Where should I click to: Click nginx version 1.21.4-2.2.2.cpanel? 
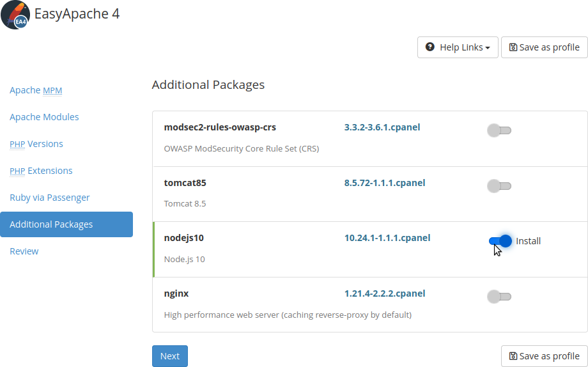coord(385,293)
